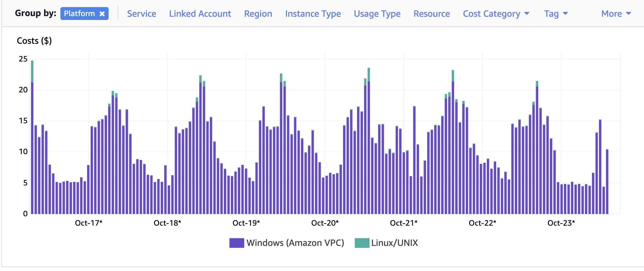This screenshot has width=644, height=271.
Task: Click the last bar on the chart
Action: (607, 182)
